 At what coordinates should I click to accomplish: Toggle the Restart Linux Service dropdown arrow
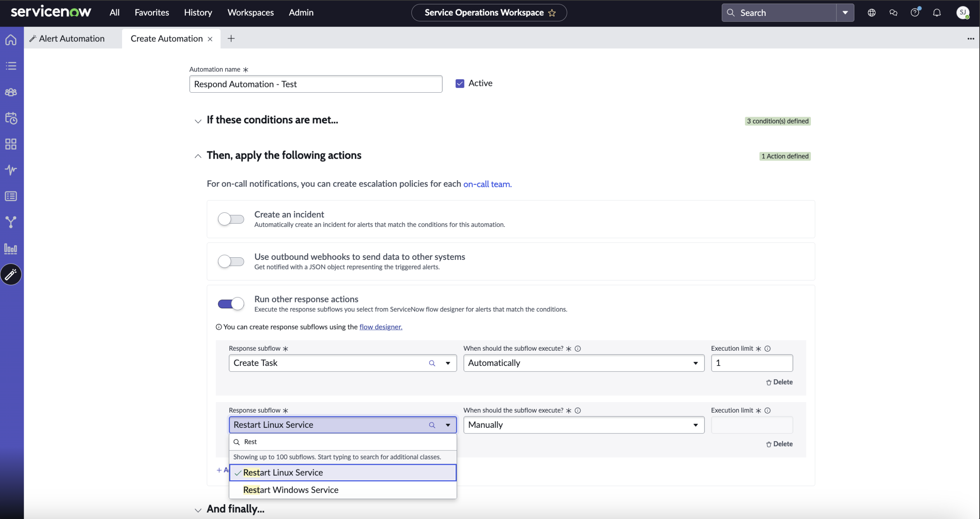click(x=448, y=425)
